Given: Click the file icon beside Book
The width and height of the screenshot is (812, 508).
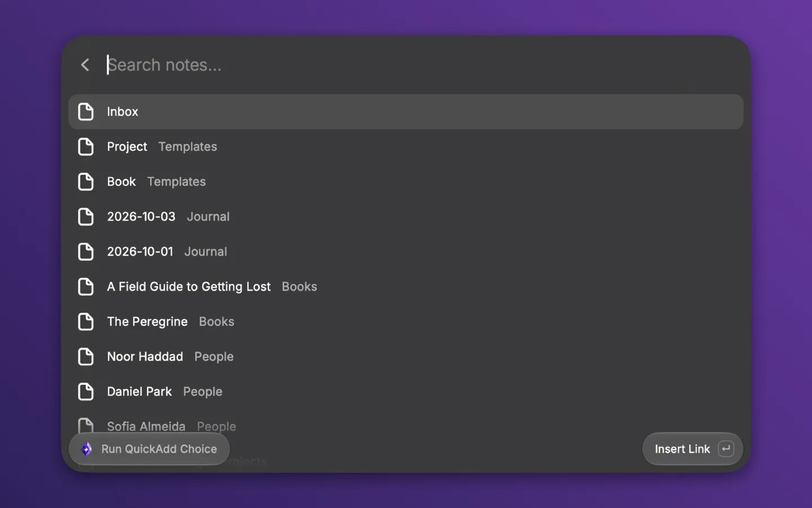Looking at the screenshot, I should point(86,182).
